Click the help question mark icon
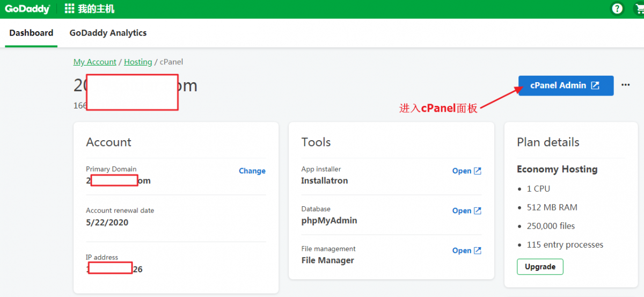Viewport: 644px width, 297px height. click(x=618, y=9)
